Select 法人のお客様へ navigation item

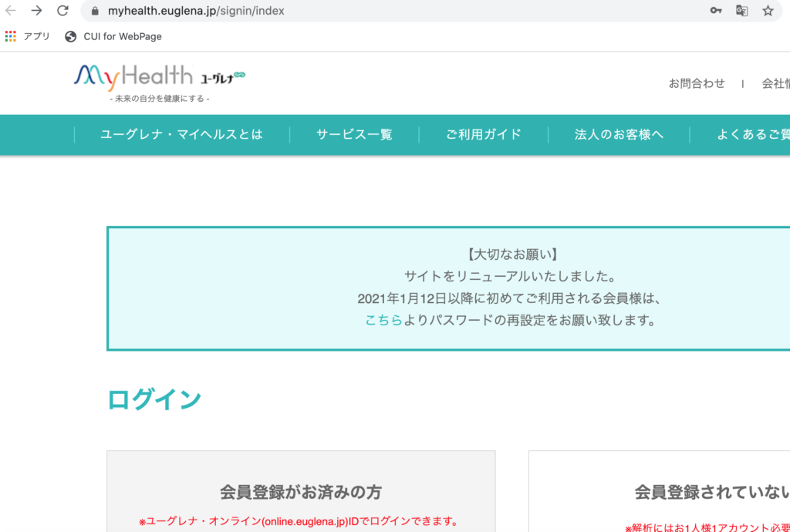[619, 134]
